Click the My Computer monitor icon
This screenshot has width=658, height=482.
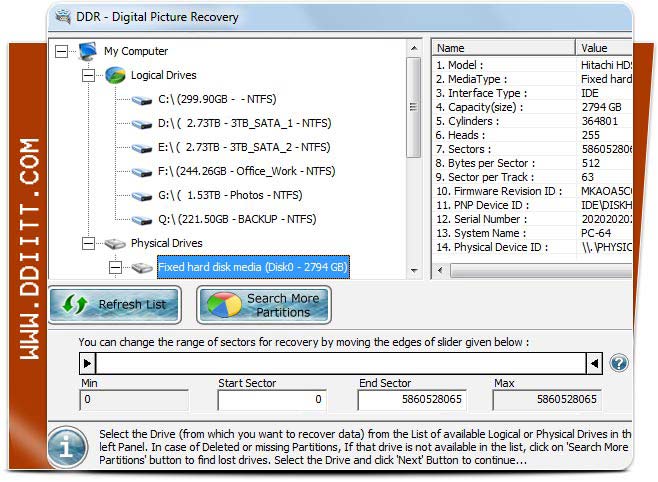pos(88,51)
